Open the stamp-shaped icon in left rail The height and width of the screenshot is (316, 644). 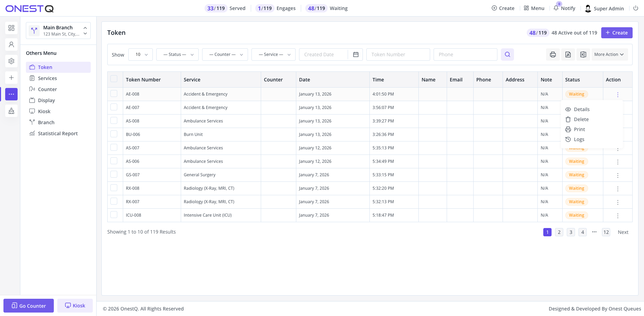tap(11, 111)
